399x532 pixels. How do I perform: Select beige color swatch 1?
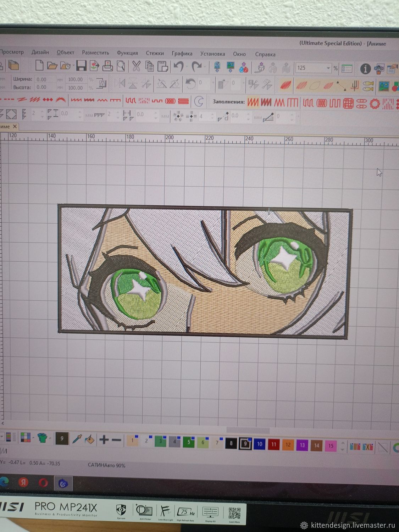tap(133, 441)
